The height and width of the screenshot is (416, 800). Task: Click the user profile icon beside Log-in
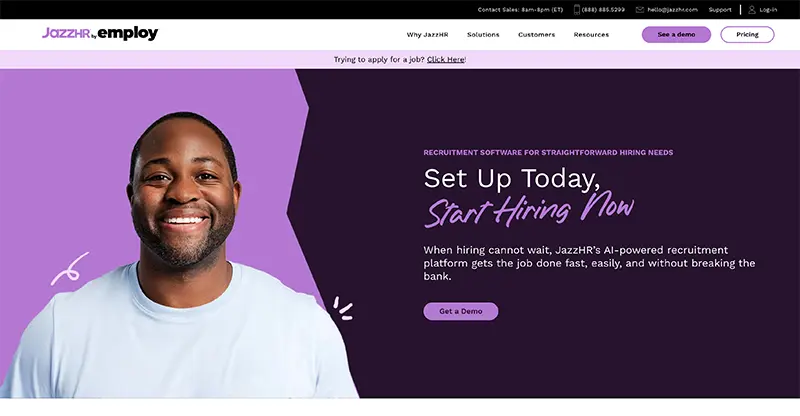(x=752, y=10)
